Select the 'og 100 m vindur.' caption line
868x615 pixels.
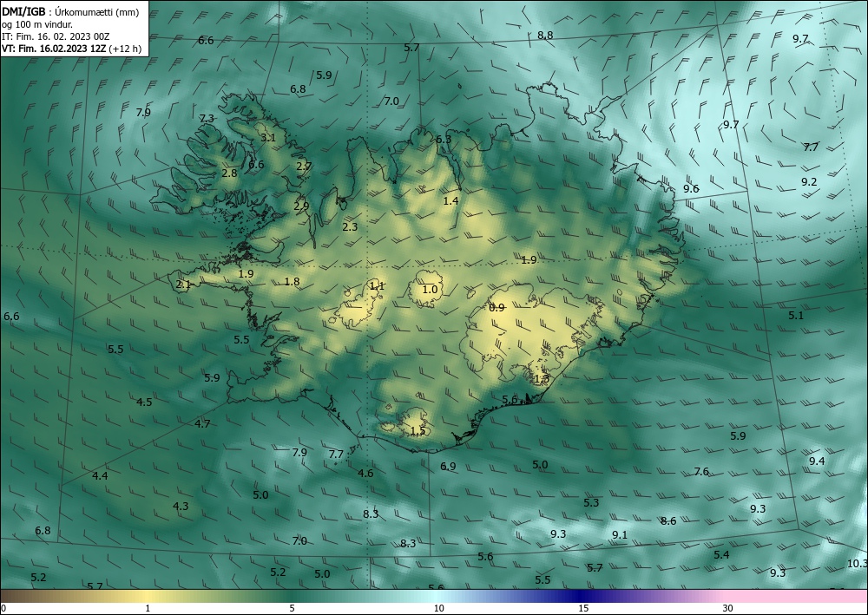[x=37, y=24]
